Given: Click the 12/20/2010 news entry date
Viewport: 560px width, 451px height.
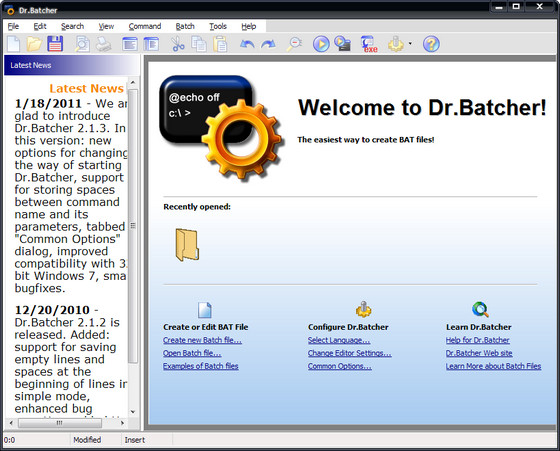Looking at the screenshot, I should [52, 310].
